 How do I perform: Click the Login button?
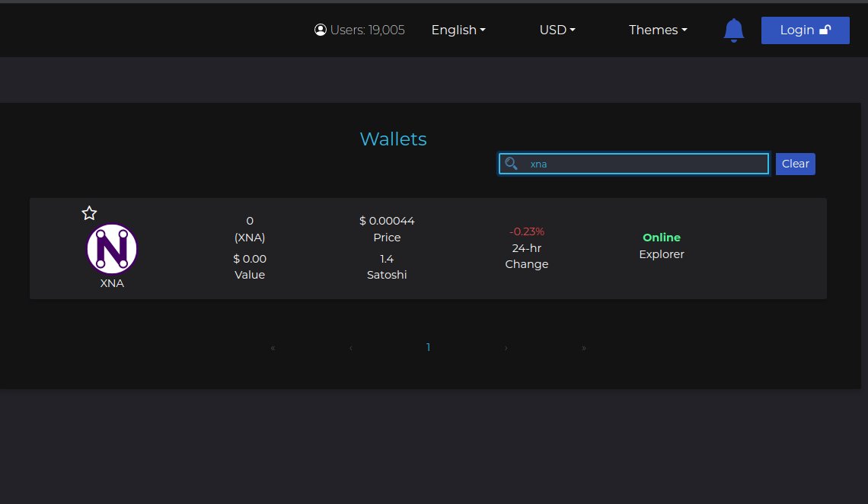tap(805, 30)
